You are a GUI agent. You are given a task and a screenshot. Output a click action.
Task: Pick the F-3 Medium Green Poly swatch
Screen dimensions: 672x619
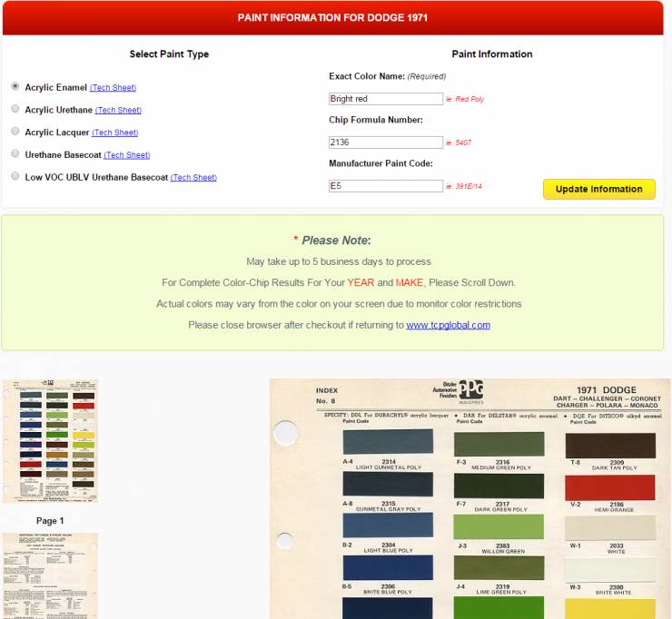pyautogui.click(x=499, y=444)
